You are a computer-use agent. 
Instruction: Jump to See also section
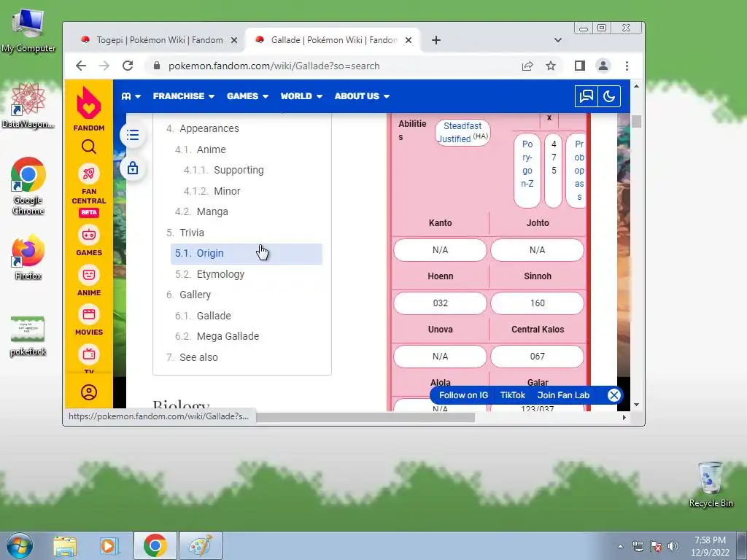point(198,357)
